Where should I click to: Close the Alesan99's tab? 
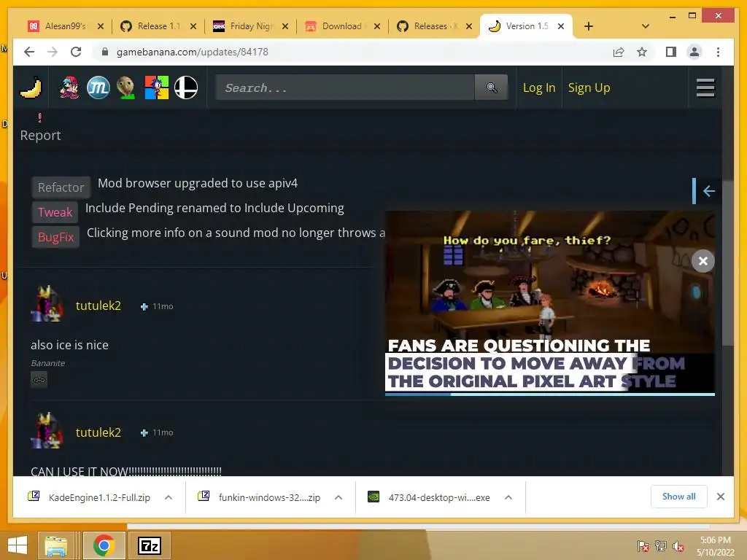(101, 26)
